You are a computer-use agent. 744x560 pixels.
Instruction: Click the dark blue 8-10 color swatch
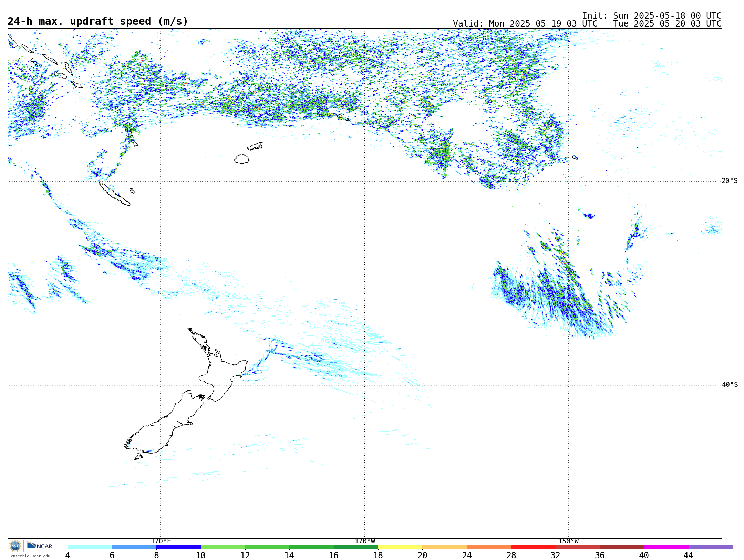click(x=178, y=547)
